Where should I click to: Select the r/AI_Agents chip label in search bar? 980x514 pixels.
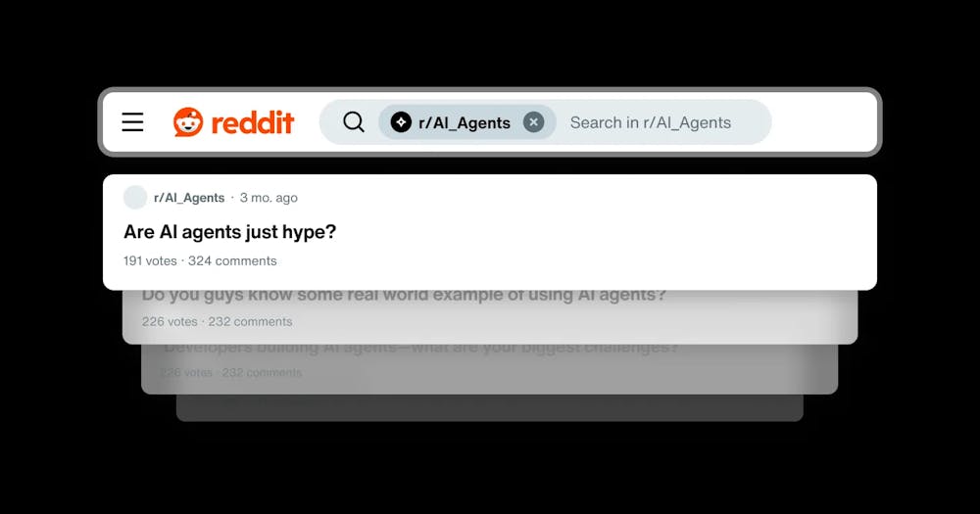[465, 123]
